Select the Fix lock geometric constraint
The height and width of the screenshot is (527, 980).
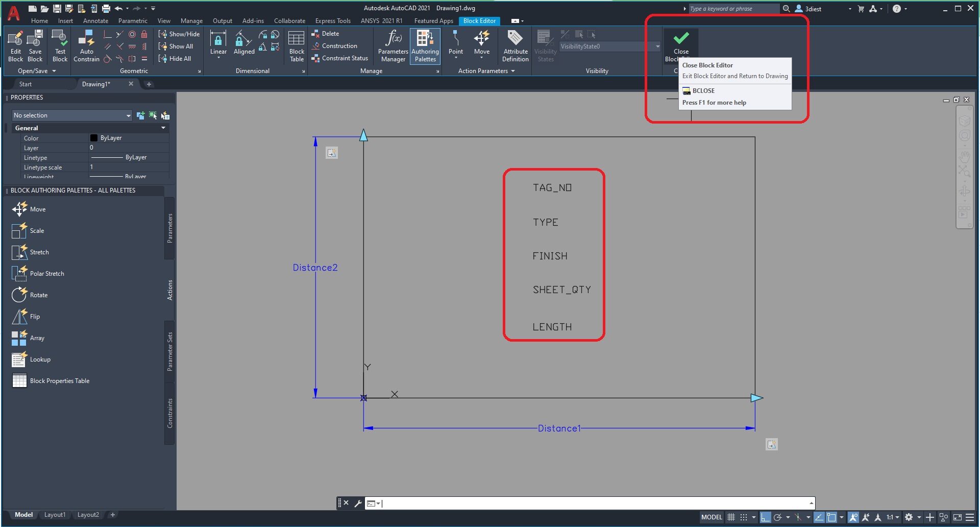pyautogui.click(x=144, y=34)
